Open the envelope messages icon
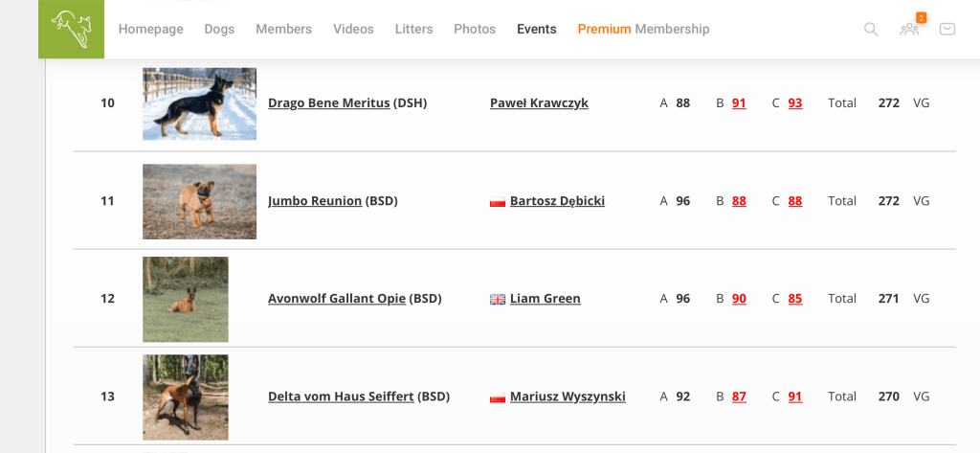Screen dimensions: 980x453 [x=947, y=29]
